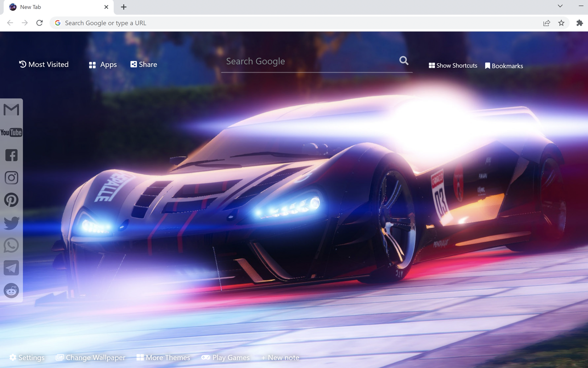Screen dimensions: 588x368
Task: Go back in the browser
Action: (10, 23)
